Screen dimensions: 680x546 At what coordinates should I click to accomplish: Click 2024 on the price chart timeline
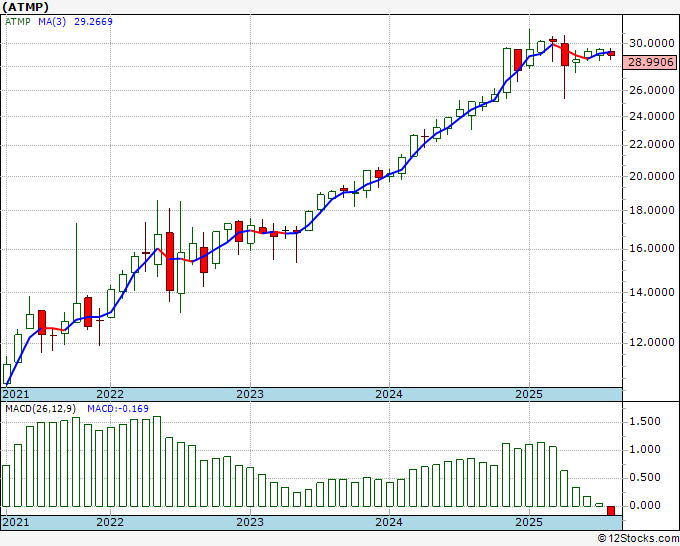389,394
